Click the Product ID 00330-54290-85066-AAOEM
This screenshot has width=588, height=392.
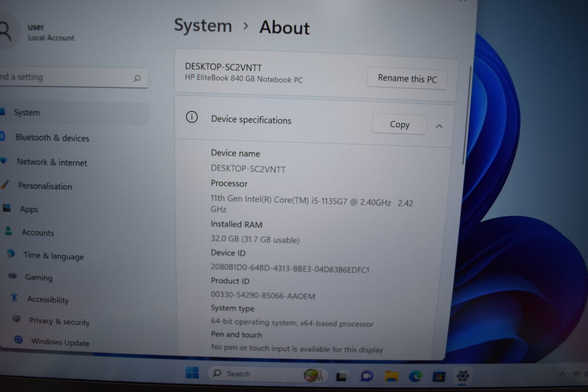pos(262,295)
